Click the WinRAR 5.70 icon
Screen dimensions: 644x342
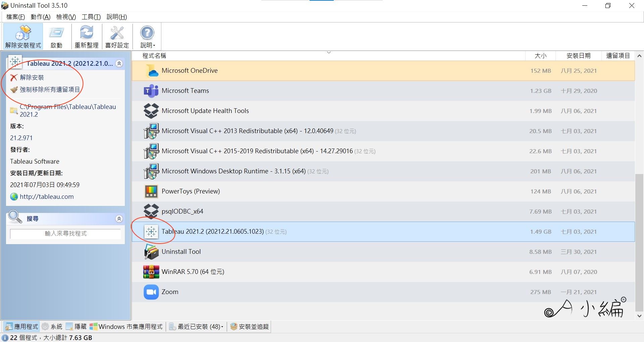151,272
